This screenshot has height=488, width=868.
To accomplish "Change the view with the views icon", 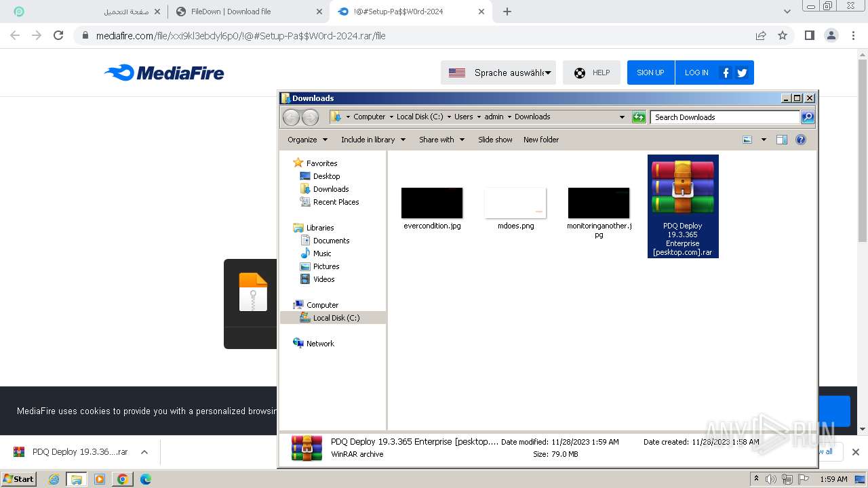I will point(747,140).
